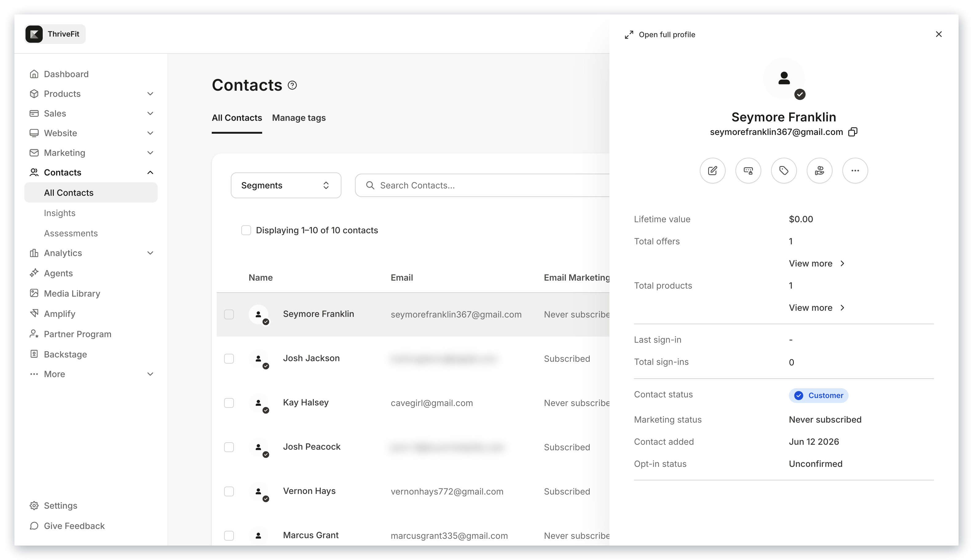Click the Josh Jackson avatar icon

click(258, 359)
